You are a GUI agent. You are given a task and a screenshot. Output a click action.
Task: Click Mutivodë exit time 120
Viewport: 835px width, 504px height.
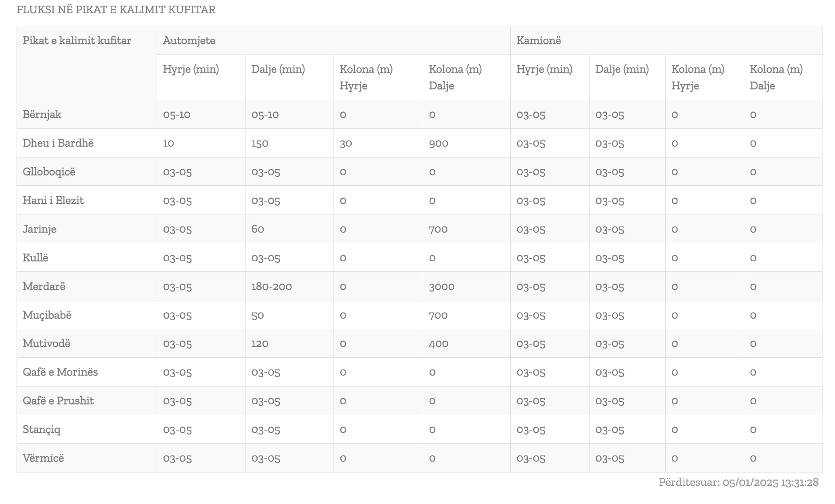260,343
